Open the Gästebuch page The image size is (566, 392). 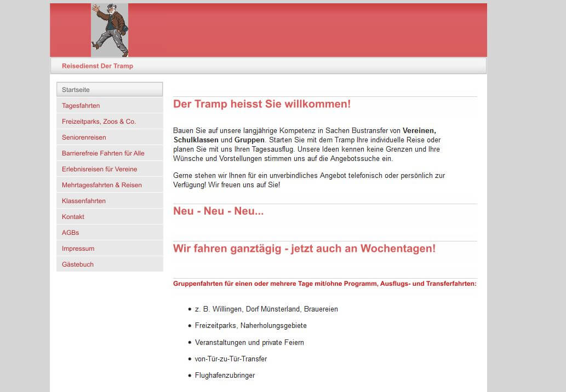[x=110, y=264]
